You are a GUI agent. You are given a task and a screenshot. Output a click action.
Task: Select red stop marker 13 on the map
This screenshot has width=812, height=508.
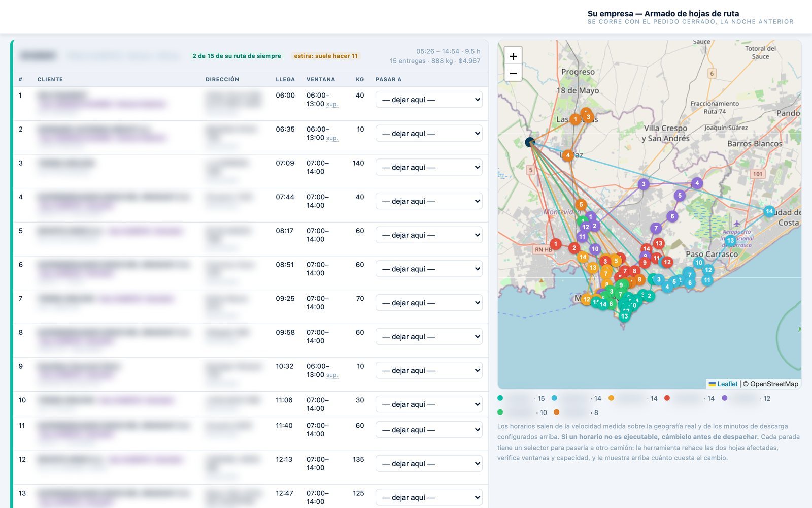(x=659, y=243)
